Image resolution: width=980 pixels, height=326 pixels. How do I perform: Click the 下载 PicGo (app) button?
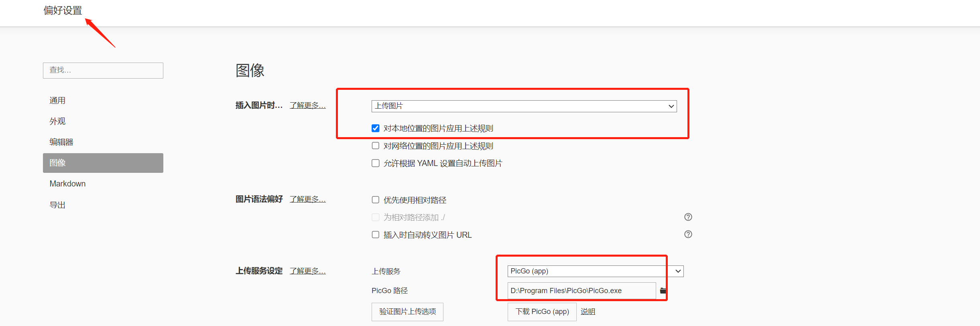542,312
